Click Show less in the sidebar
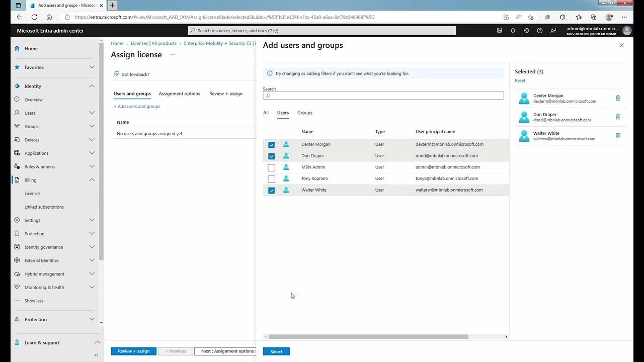Image resolution: width=644 pixels, height=362 pixels. click(x=34, y=301)
